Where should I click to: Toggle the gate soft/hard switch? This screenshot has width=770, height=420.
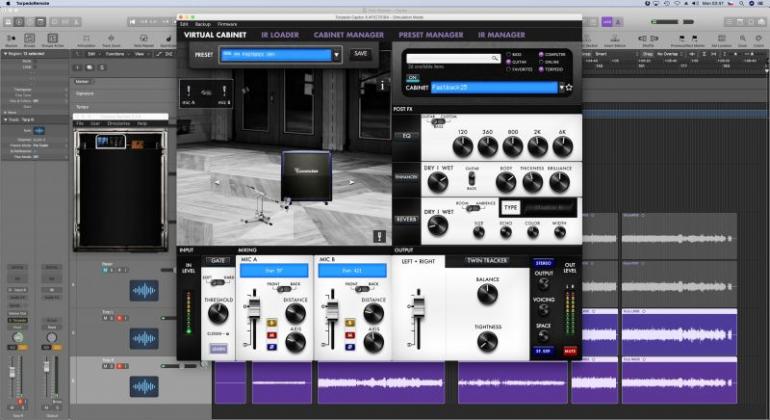pyautogui.click(x=218, y=282)
